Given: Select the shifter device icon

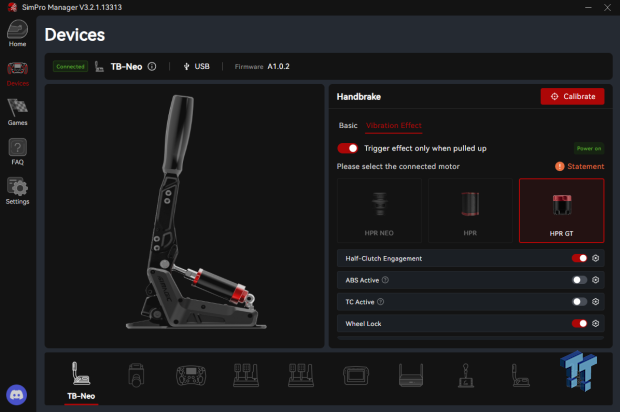Looking at the screenshot, I should pyautogui.click(x=466, y=375).
